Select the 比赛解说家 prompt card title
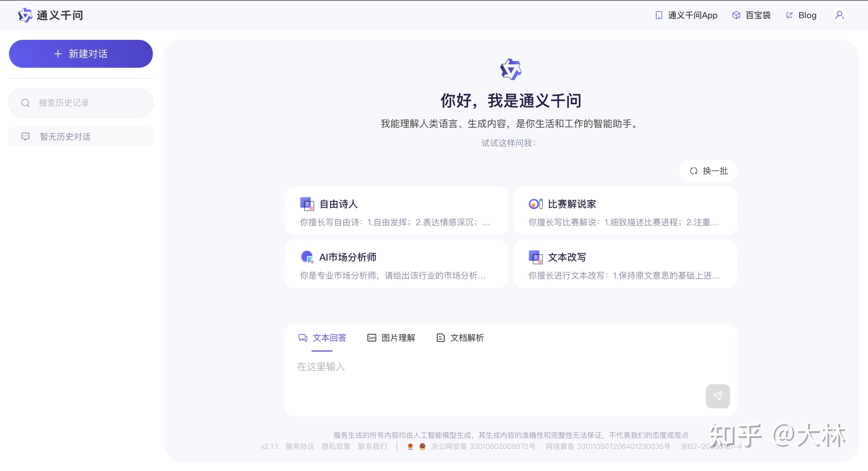This screenshot has width=868, height=471. coord(572,204)
